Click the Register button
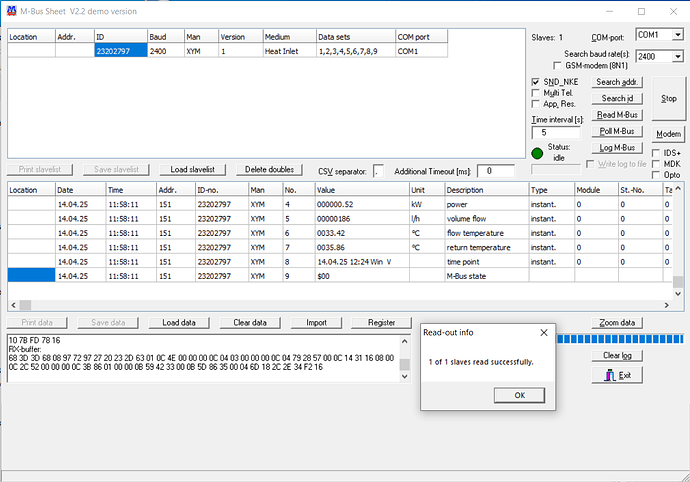690x482 pixels. [x=381, y=323]
